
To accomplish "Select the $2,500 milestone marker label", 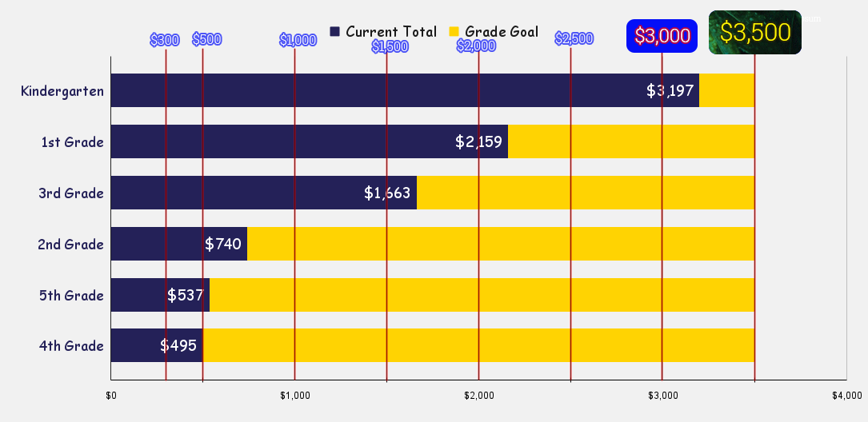I will [574, 38].
